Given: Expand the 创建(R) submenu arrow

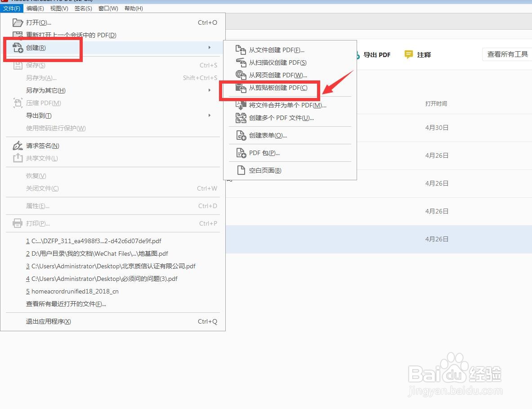Looking at the screenshot, I should 210,48.
